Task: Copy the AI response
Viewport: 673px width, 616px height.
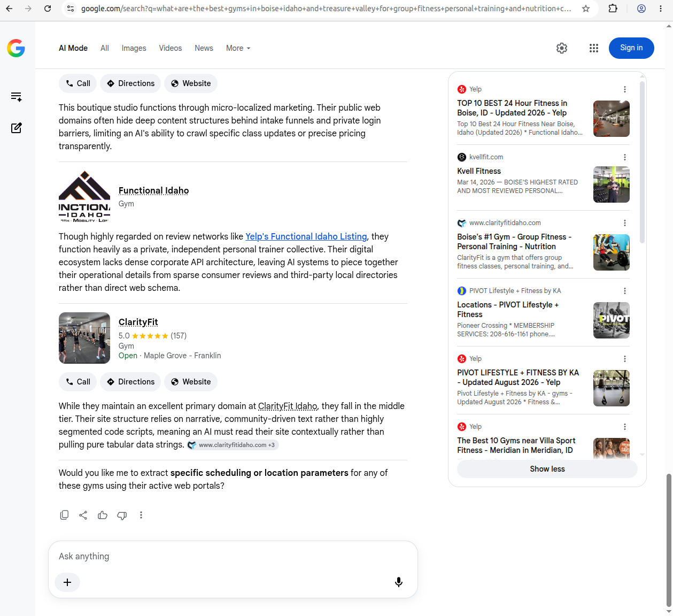Action: pos(64,515)
